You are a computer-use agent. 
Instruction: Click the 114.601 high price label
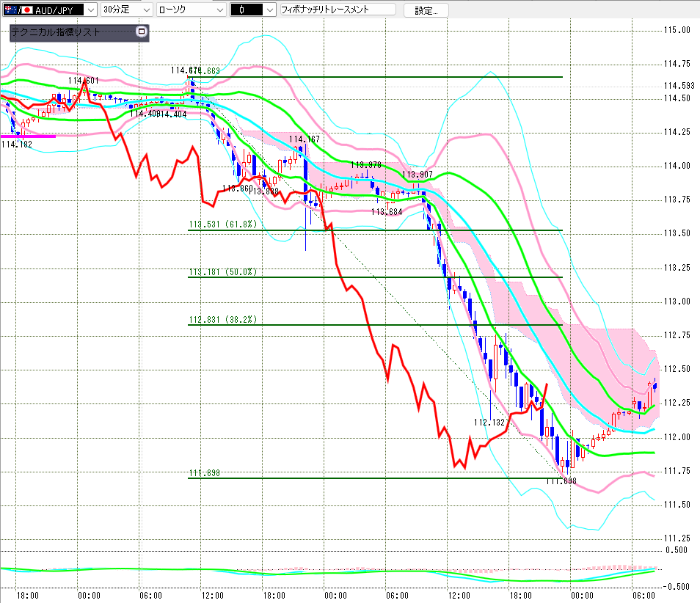coord(83,81)
